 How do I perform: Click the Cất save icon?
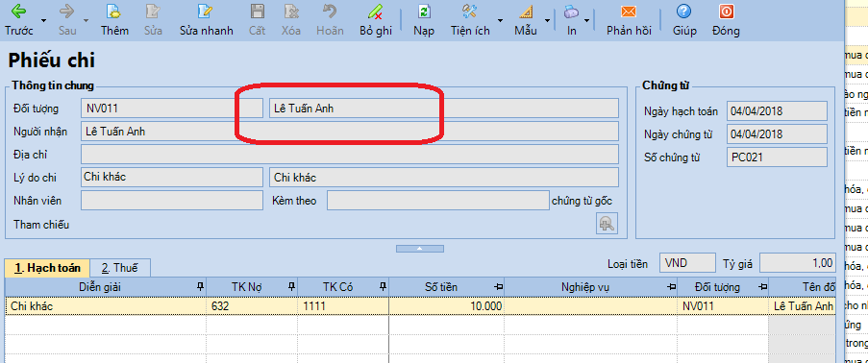tap(257, 12)
